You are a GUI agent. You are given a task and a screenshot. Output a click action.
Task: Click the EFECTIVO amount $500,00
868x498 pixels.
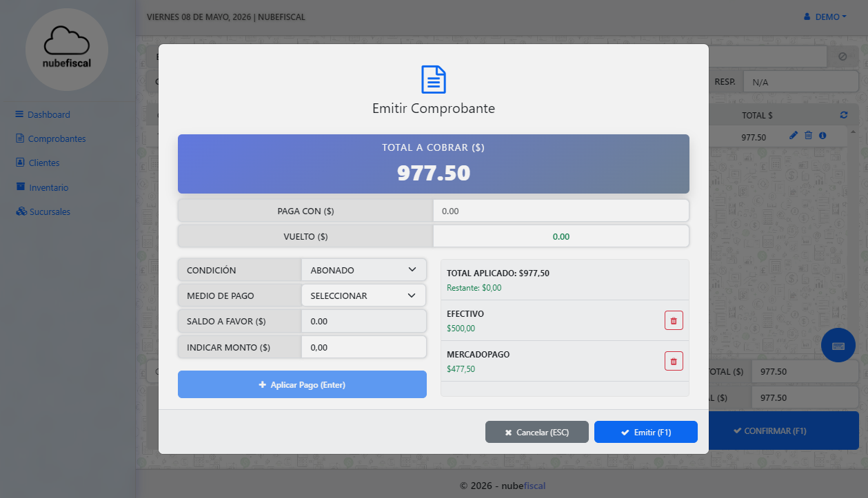[461, 329]
